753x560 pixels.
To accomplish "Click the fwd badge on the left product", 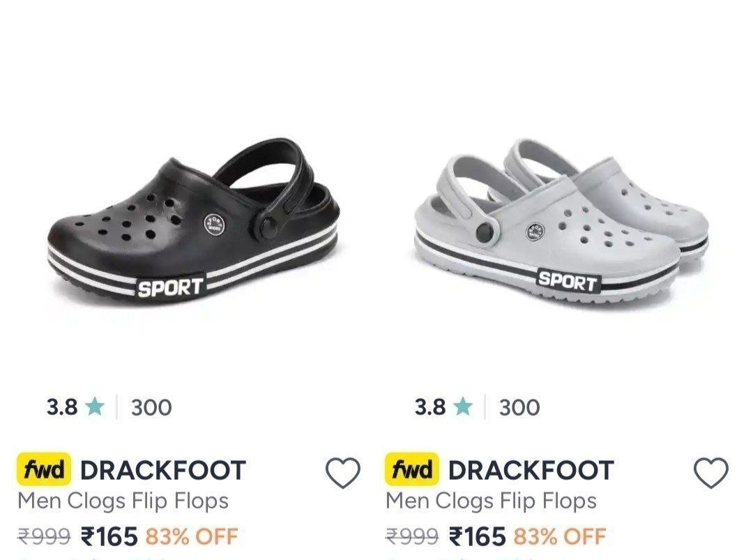I will pos(44,469).
